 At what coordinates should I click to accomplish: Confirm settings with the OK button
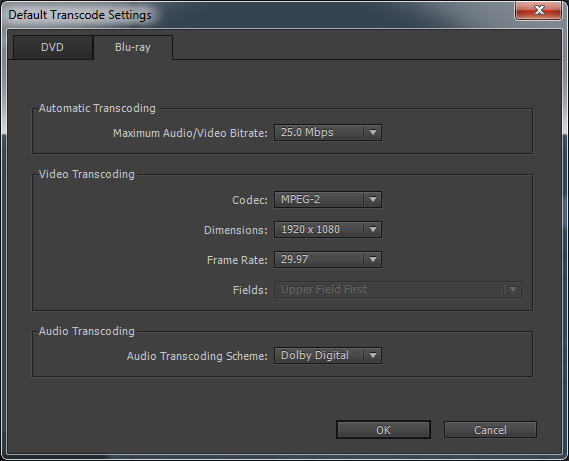(383, 430)
